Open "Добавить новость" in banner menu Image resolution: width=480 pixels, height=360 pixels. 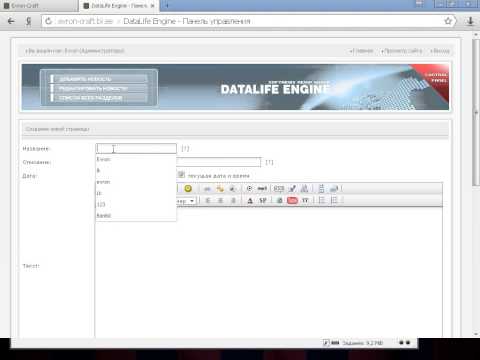[99, 79]
